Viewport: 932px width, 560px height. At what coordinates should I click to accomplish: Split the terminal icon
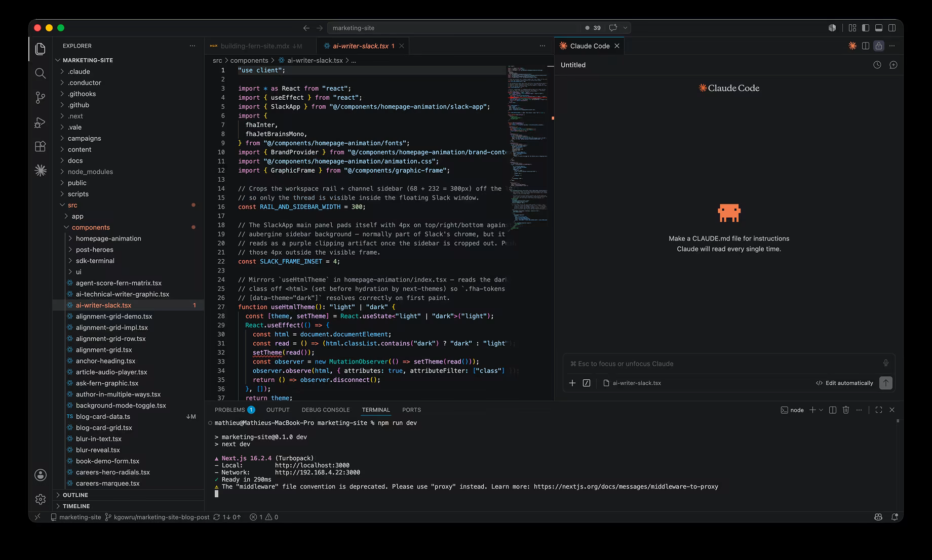click(833, 410)
